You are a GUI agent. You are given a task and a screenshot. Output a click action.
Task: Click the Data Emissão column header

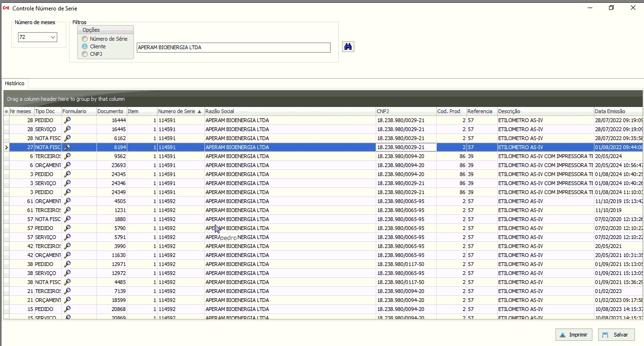pyautogui.click(x=618, y=111)
